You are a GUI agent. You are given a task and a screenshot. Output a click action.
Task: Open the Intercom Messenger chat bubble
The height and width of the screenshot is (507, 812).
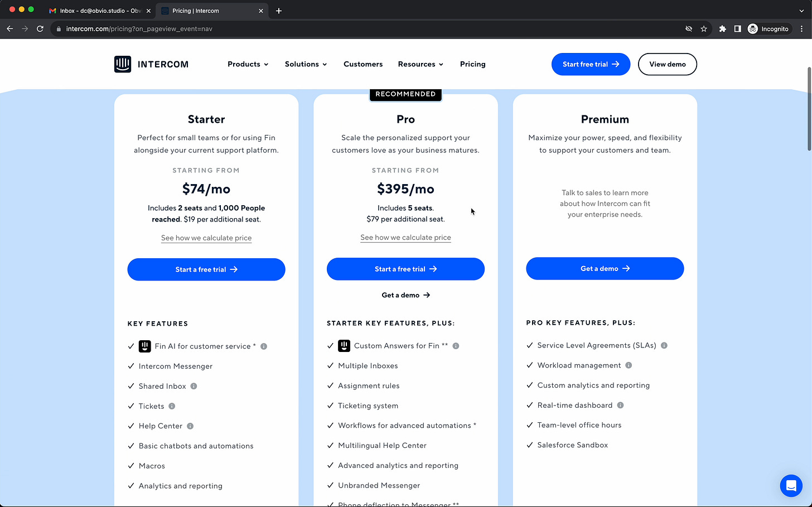791,486
